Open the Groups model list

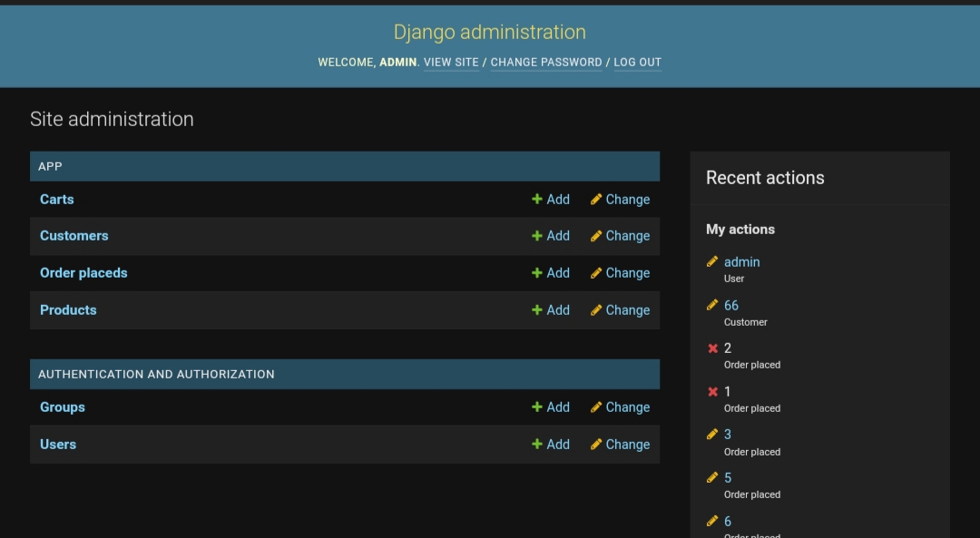pyautogui.click(x=63, y=407)
